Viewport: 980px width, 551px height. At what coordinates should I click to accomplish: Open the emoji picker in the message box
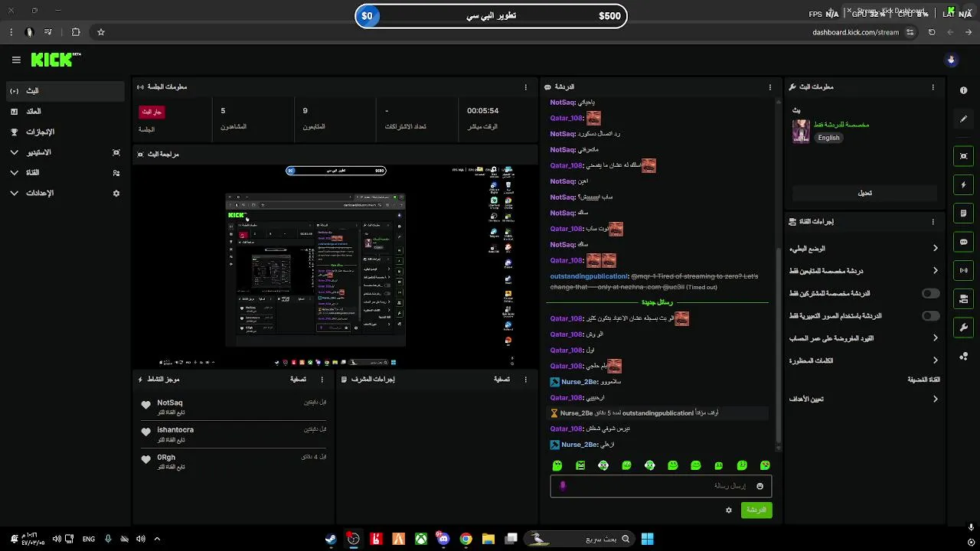759,486
